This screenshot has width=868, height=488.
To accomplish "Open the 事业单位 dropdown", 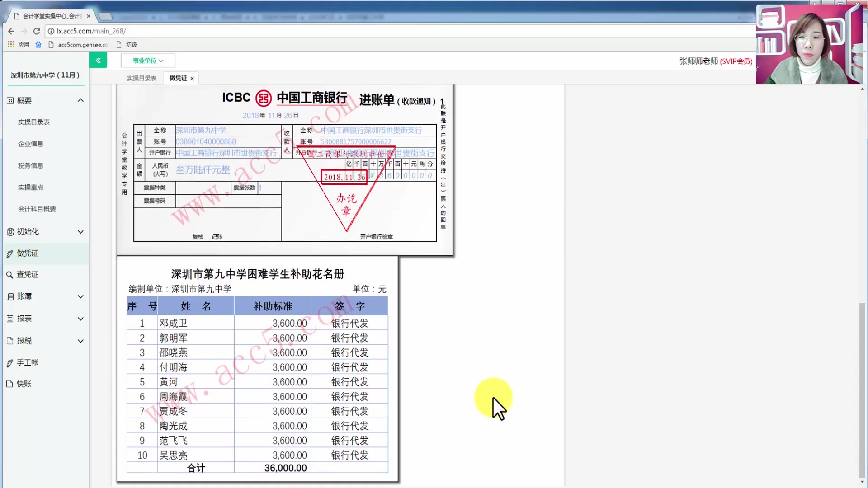I will pos(148,61).
